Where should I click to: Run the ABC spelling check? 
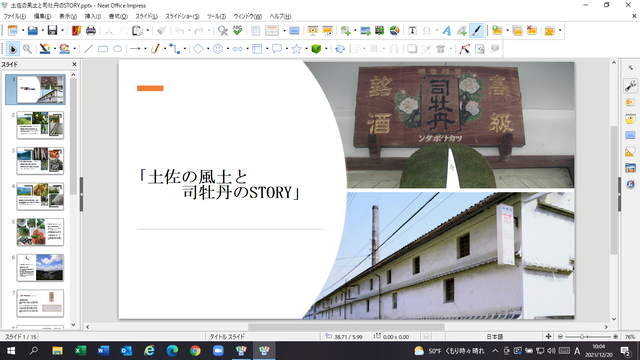pos(237,31)
